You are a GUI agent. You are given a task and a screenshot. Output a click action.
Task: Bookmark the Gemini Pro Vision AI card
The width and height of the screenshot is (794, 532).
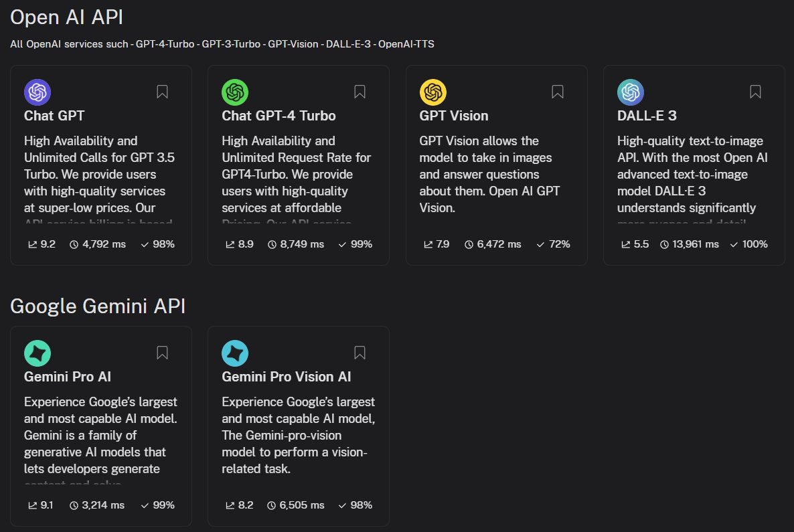coord(360,352)
